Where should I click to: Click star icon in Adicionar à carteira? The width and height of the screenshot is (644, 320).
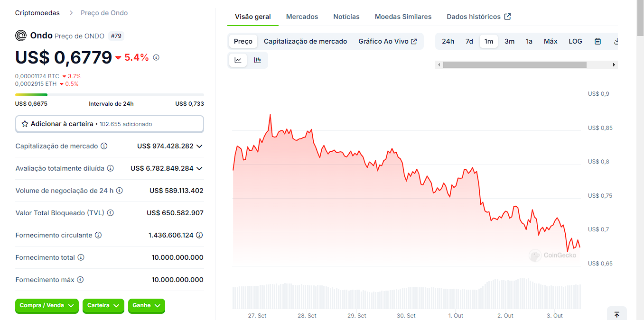25,124
